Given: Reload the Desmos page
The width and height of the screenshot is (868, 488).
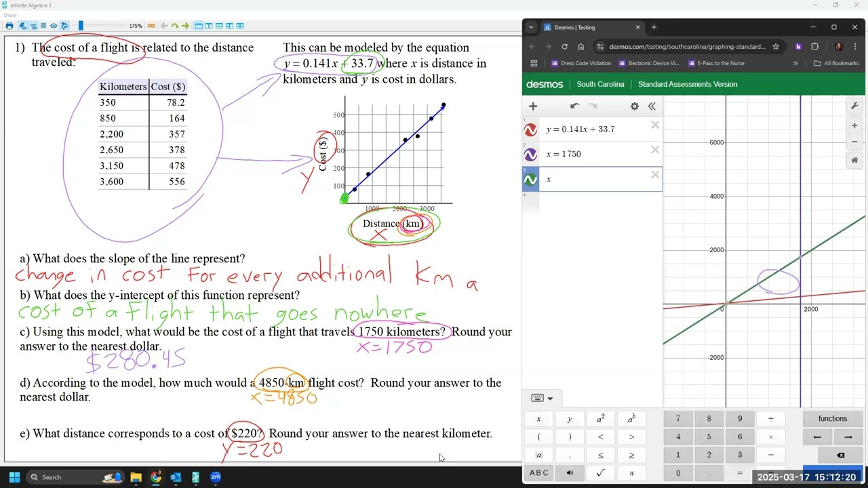Looking at the screenshot, I should [564, 47].
